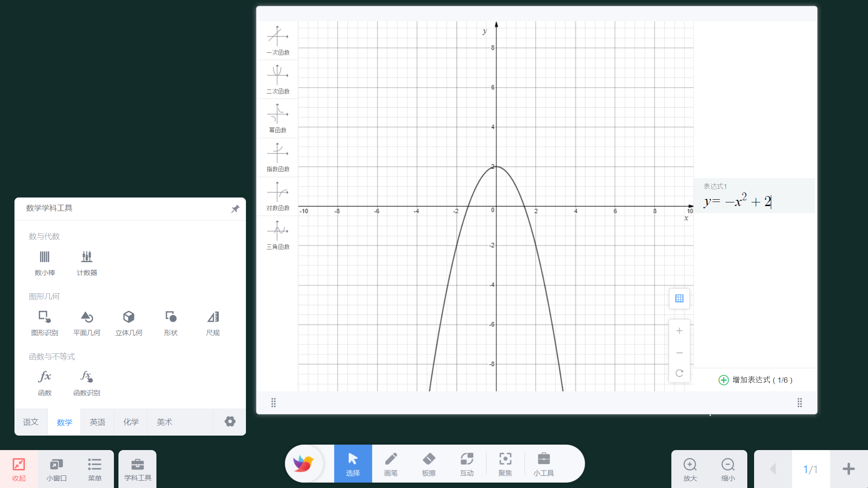
Task: Launch the 函数识别 function recognition tool
Action: pos(87,383)
